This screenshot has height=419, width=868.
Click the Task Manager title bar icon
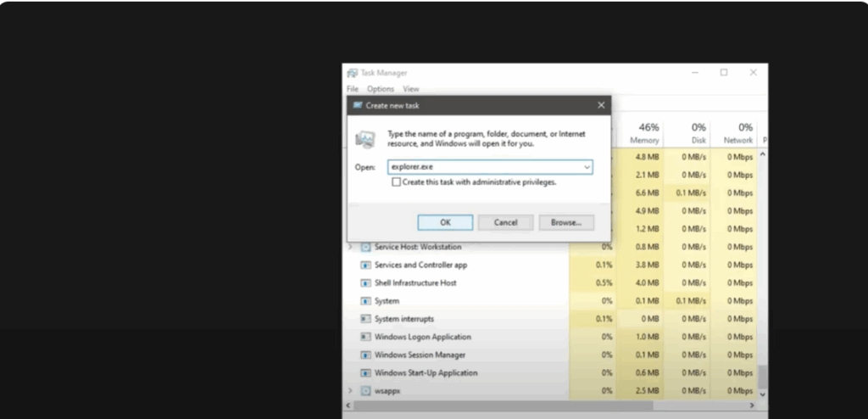point(352,73)
